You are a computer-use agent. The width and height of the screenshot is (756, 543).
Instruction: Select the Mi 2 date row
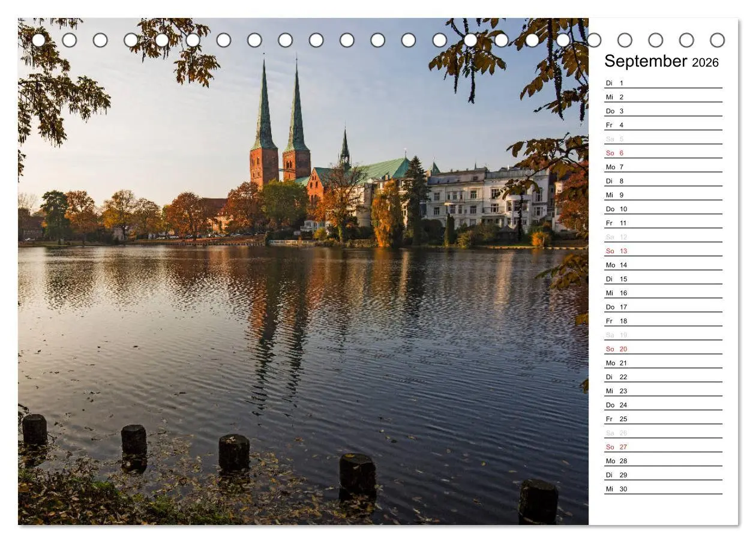(663, 97)
